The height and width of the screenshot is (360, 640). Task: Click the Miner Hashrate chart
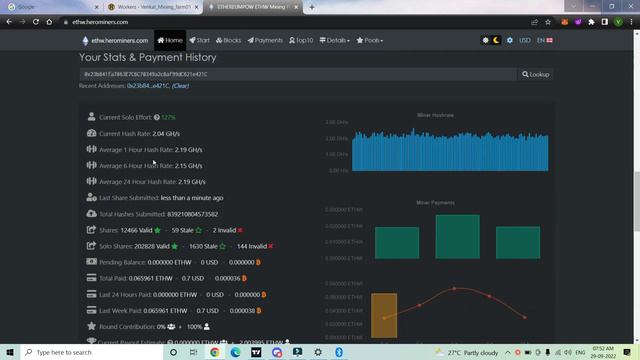tap(450, 150)
